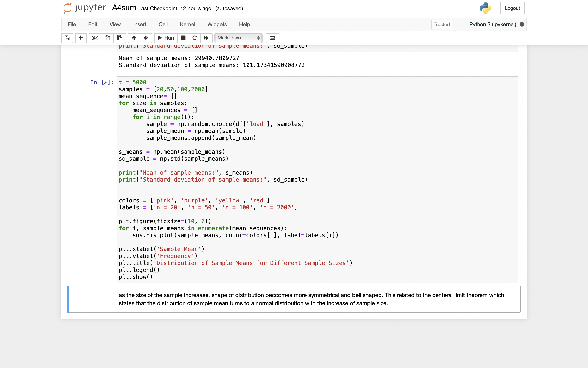588x368 pixels.
Task: Click the Jupyter logo
Action: click(84, 8)
